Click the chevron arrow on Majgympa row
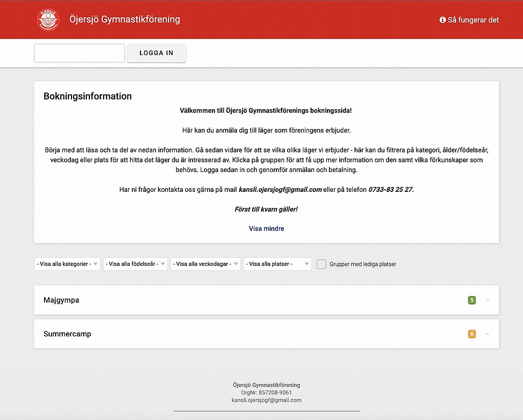 487,301
